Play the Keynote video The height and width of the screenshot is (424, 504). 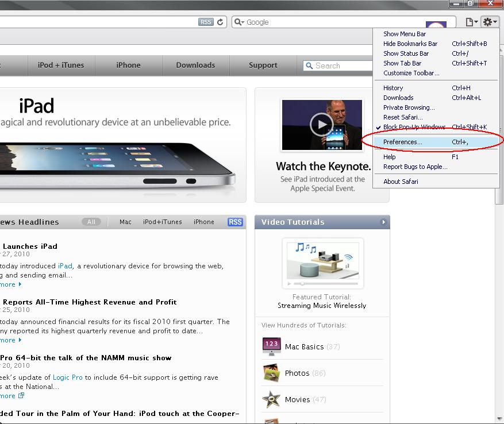click(x=321, y=124)
